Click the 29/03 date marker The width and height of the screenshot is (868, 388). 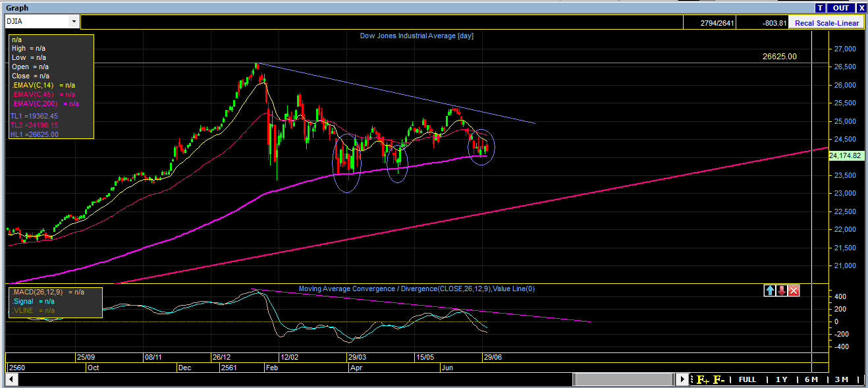point(357,357)
